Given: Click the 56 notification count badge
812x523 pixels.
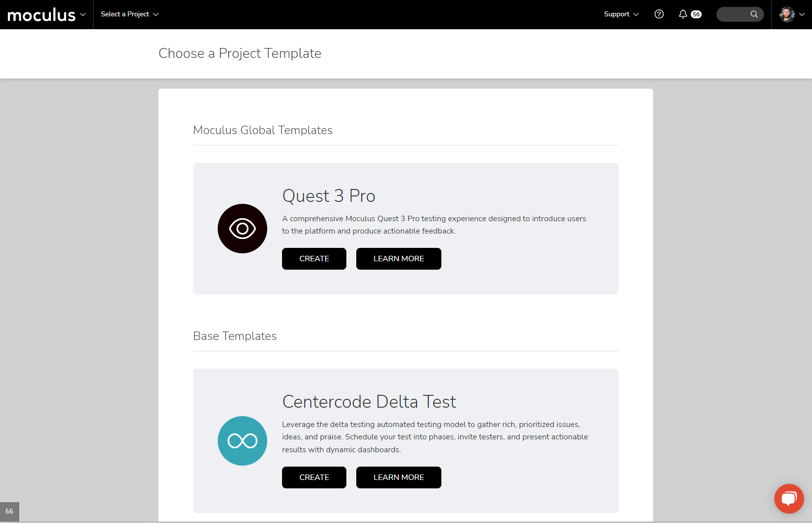Looking at the screenshot, I should tap(696, 14).
